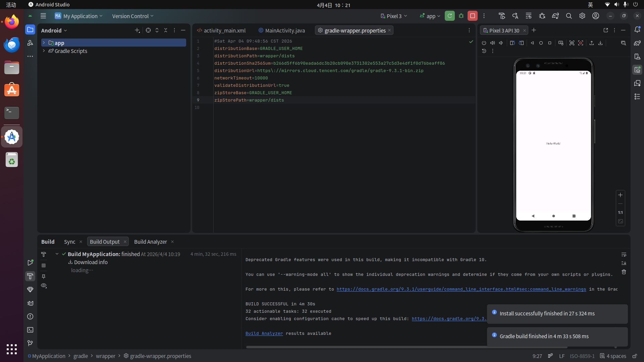Toggle the pin tab icon in Build panel

click(x=44, y=277)
